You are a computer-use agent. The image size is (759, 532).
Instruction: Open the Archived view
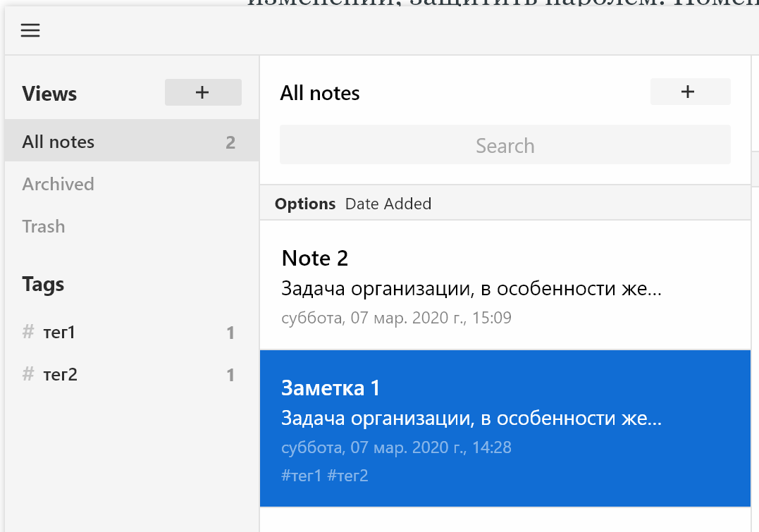132,184
